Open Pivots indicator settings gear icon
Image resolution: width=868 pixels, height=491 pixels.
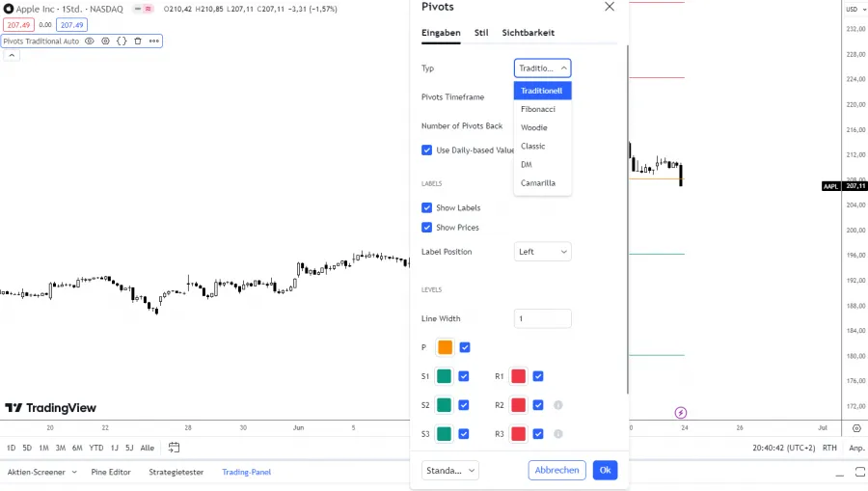click(105, 41)
